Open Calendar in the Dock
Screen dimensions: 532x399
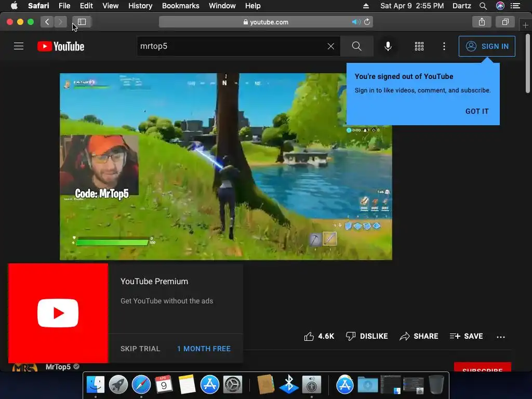[x=164, y=385]
